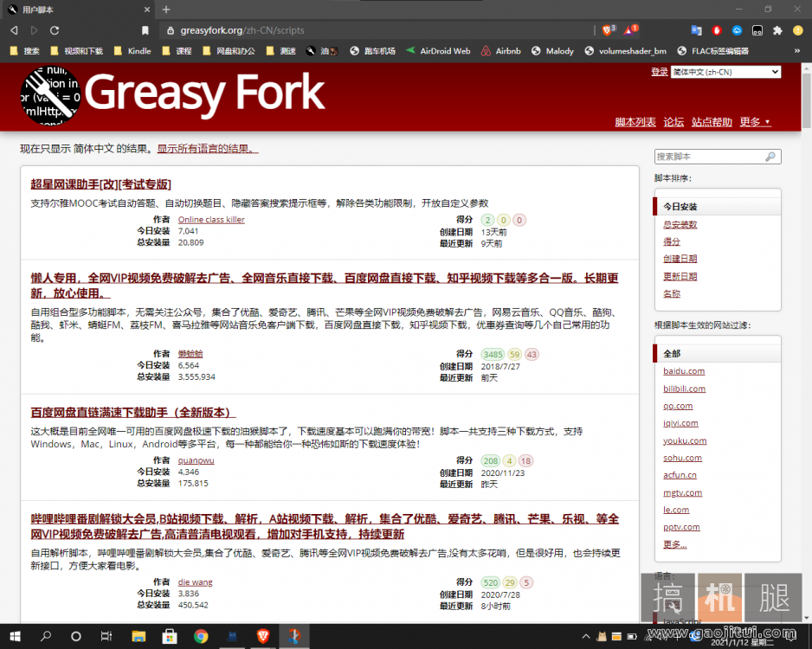The width and height of the screenshot is (812, 649).
Task: Open the 超星网课助手[改][考试专版] script
Action: point(101,184)
